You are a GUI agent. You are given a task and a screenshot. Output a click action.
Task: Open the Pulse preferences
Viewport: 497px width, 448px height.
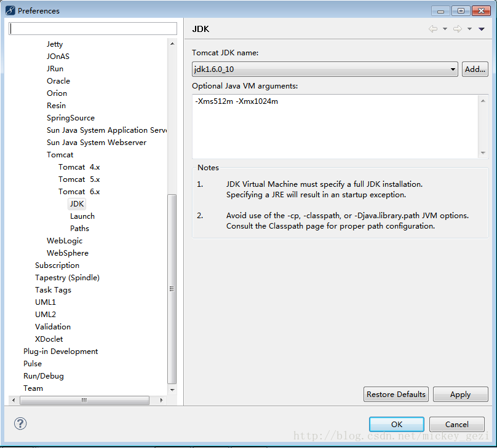click(33, 364)
